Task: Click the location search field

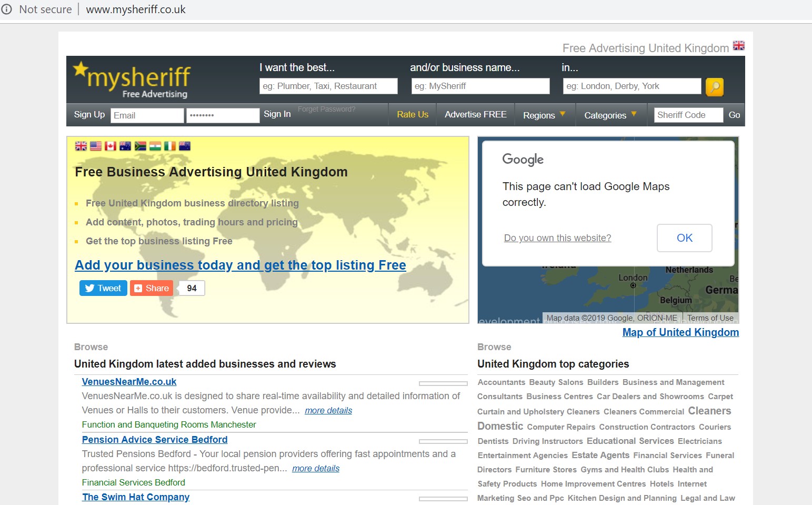Action: click(x=632, y=86)
